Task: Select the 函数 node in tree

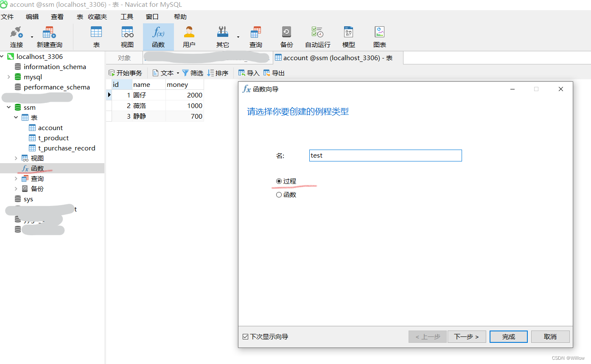Action: coord(37,168)
